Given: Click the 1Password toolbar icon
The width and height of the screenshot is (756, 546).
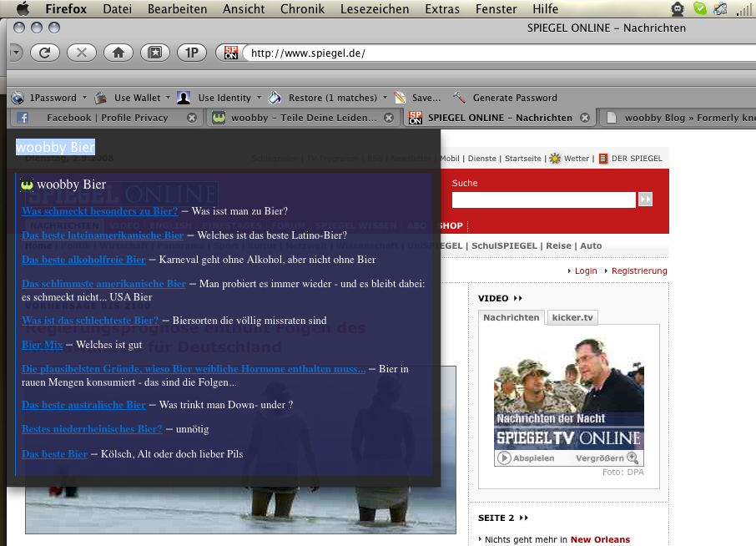Looking at the screenshot, I should [18, 98].
